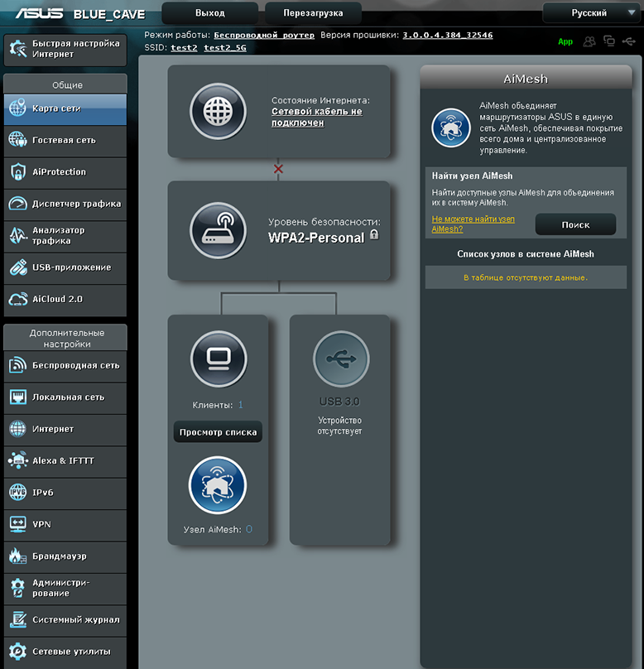Screen dimensions: 644x669
Task: Open Сетевые утилиты
Action: tap(65, 652)
